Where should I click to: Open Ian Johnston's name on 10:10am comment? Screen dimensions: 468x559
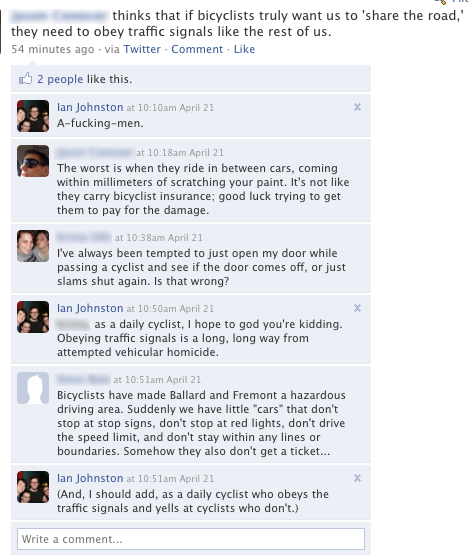[90, 107]
